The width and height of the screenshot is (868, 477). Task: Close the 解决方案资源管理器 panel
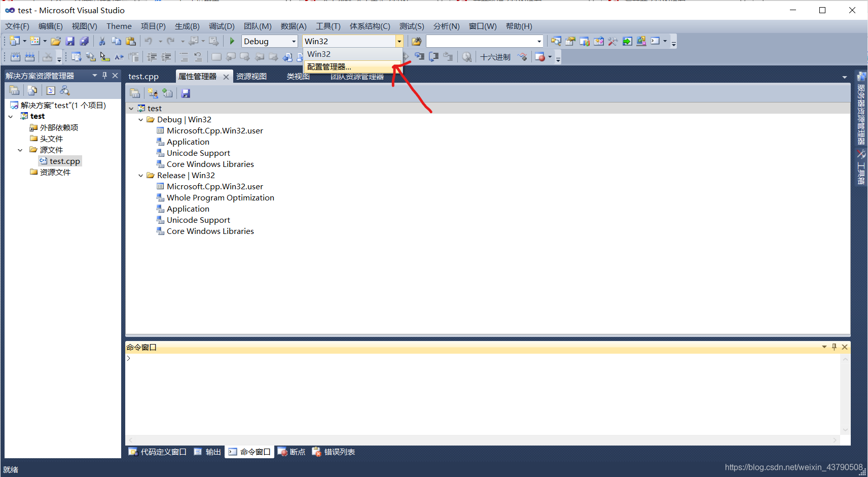click(x=115, y=76)
